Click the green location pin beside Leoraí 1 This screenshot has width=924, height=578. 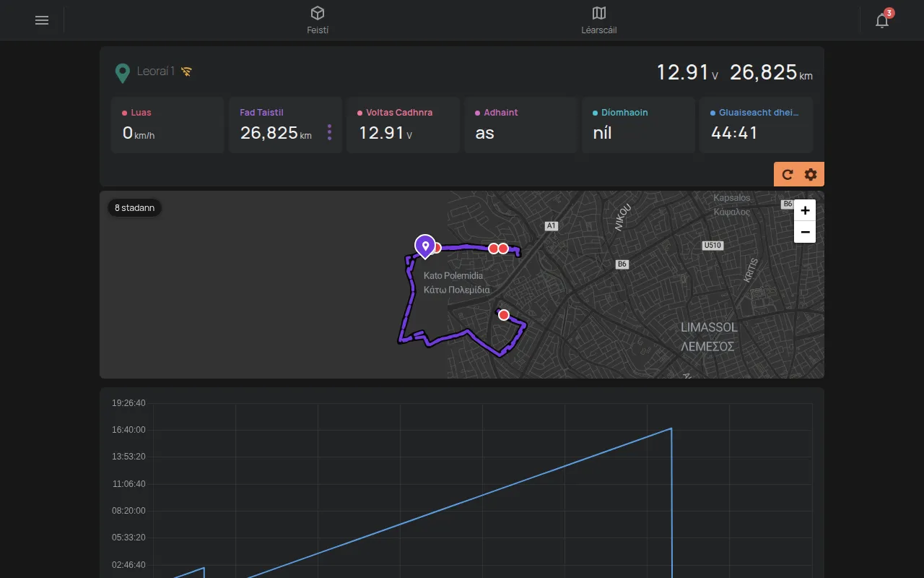coord(123,72)
